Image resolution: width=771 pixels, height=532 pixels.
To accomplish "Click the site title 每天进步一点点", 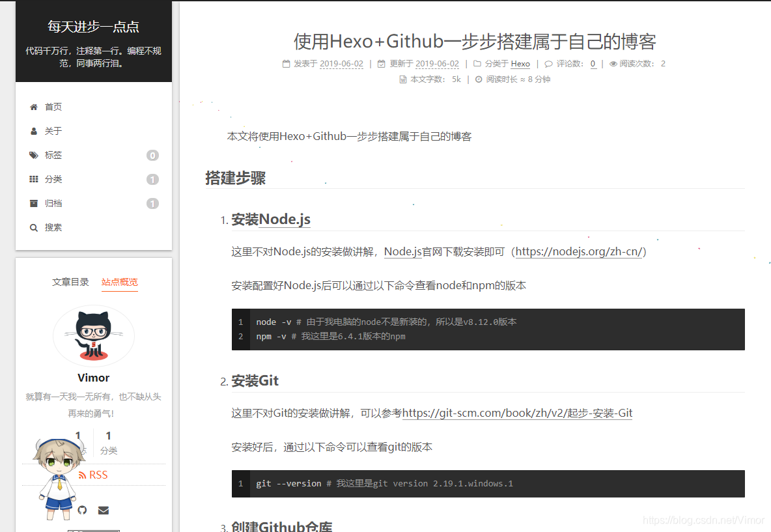I will point(93,27).
